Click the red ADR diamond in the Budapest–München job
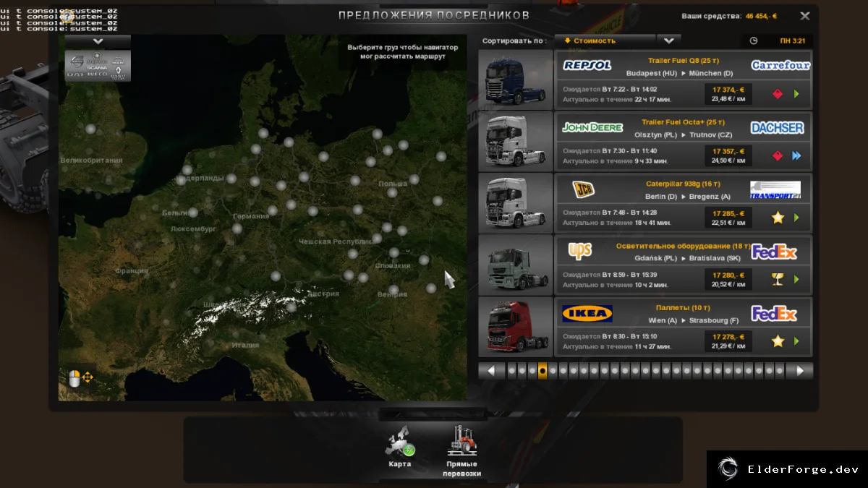Screen dimensions: 868x488 [x=778, y=94]
